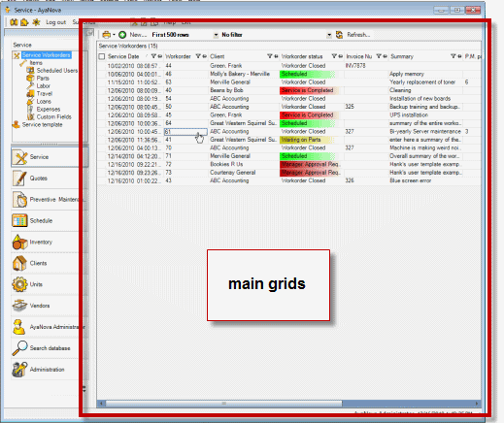
Task: Toggle the pin on Client column
Action: 276,56
